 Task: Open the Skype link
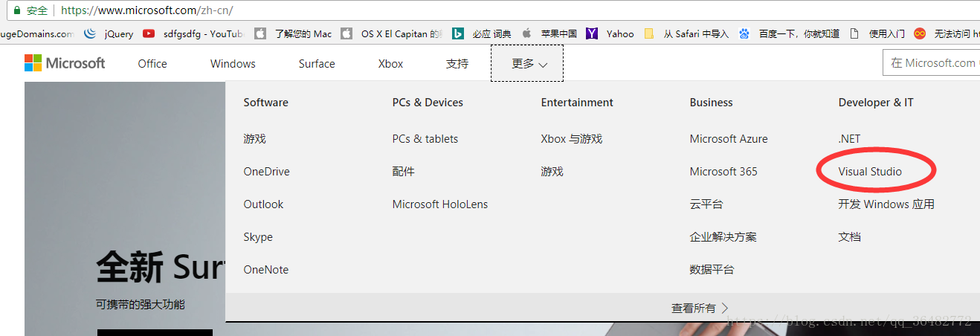(x=258, y=237)
